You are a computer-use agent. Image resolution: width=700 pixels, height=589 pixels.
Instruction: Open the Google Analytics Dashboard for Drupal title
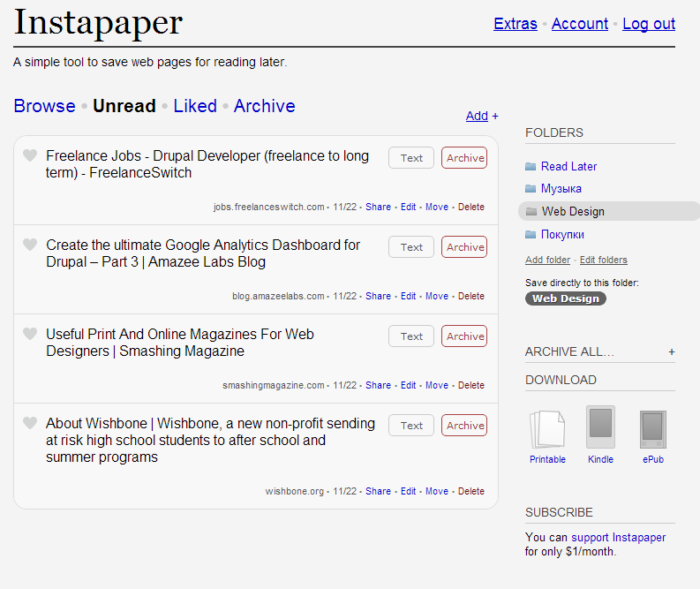pos(203,253)
